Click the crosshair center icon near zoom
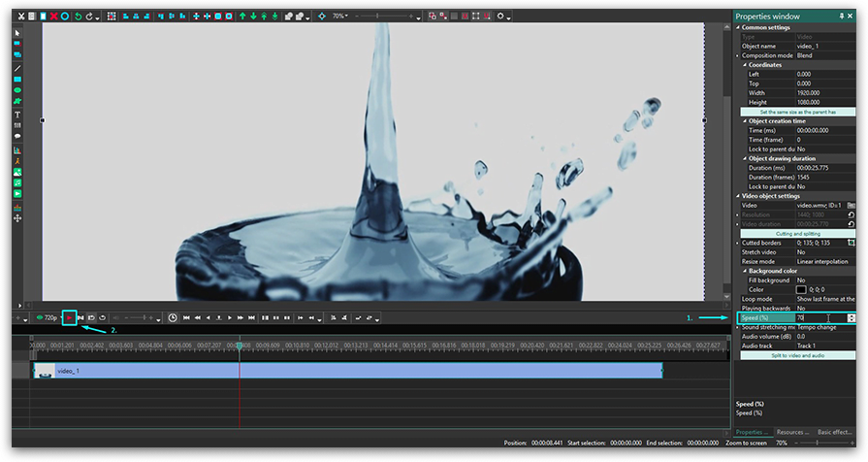 [x=322, y=16]
